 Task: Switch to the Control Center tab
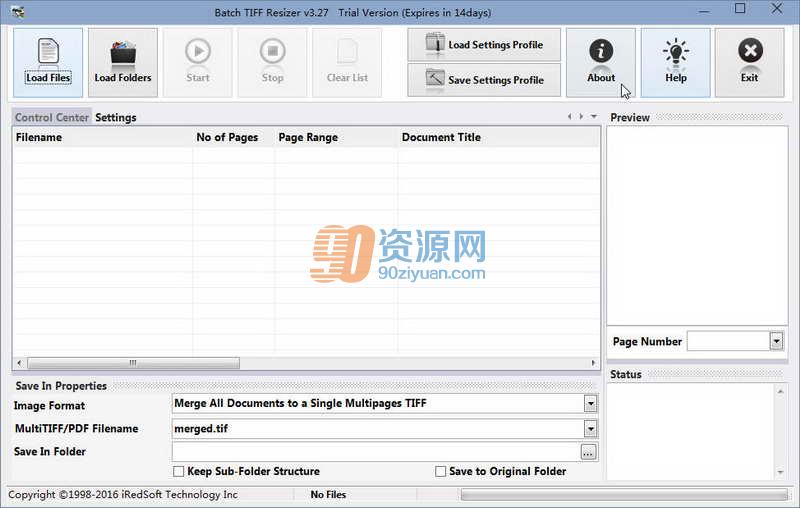tap(52, 117)
